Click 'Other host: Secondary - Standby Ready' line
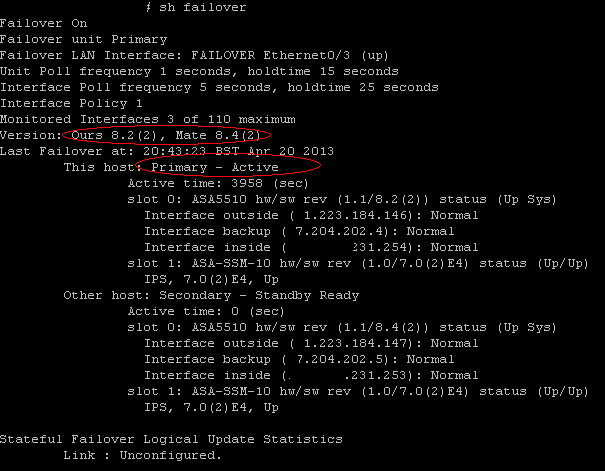Screen dimensions: 605x471 click(x=211, y=295)
